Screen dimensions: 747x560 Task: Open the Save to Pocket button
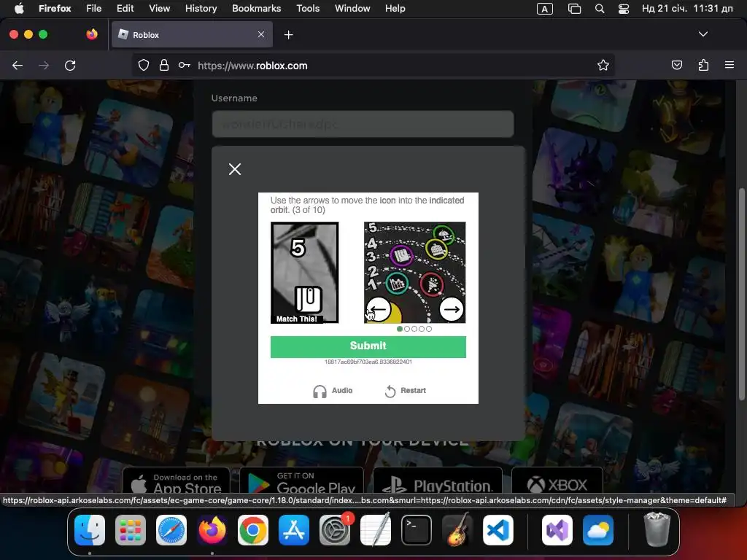click(676, 65)
